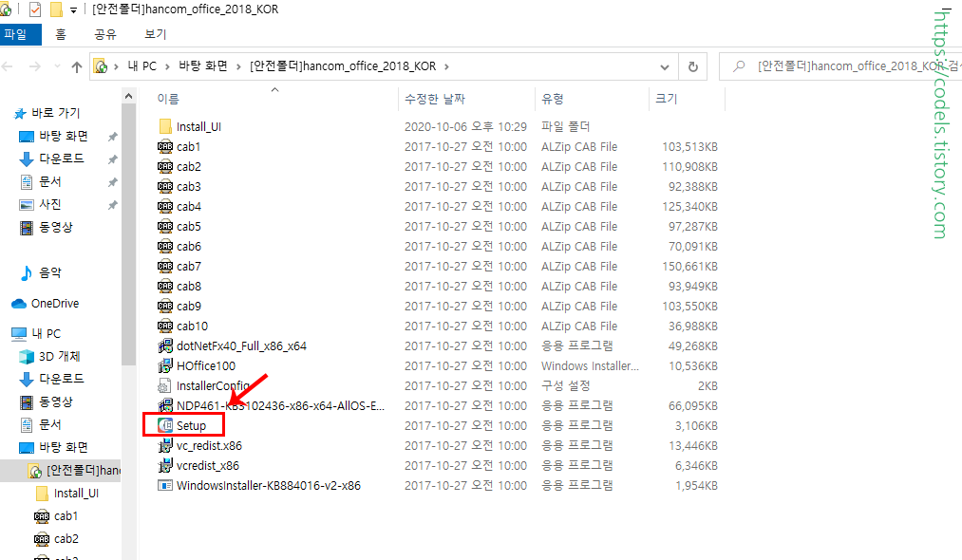Open 동영상 under quick access
962x560 pixels.
point(56,227)
